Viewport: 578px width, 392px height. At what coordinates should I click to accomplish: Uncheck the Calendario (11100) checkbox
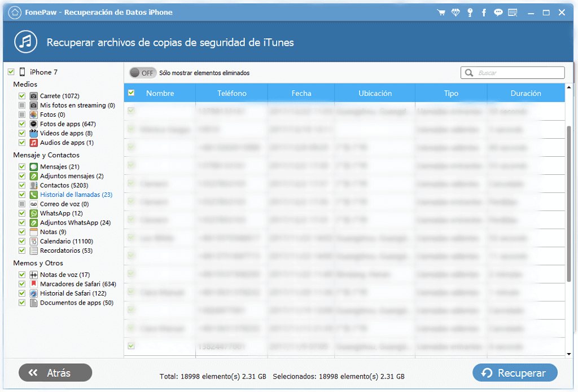[22, 241]
